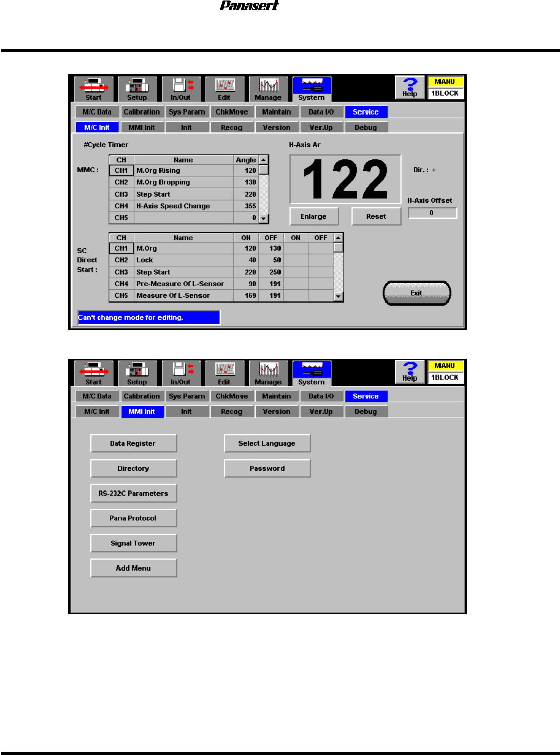
Task: Click the H-Axis Offset value field
Action: [432, 213]
